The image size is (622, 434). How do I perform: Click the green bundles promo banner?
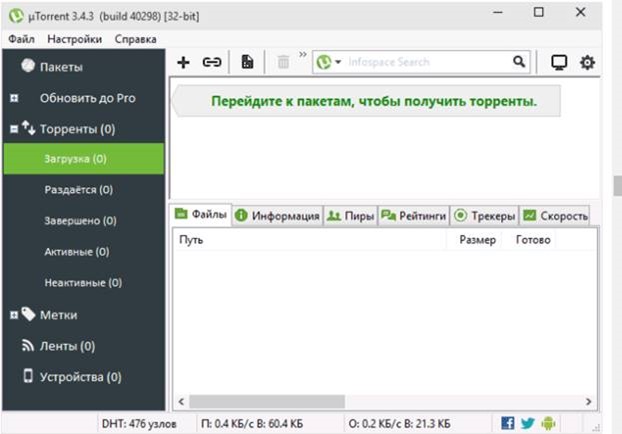pos(367,101)
